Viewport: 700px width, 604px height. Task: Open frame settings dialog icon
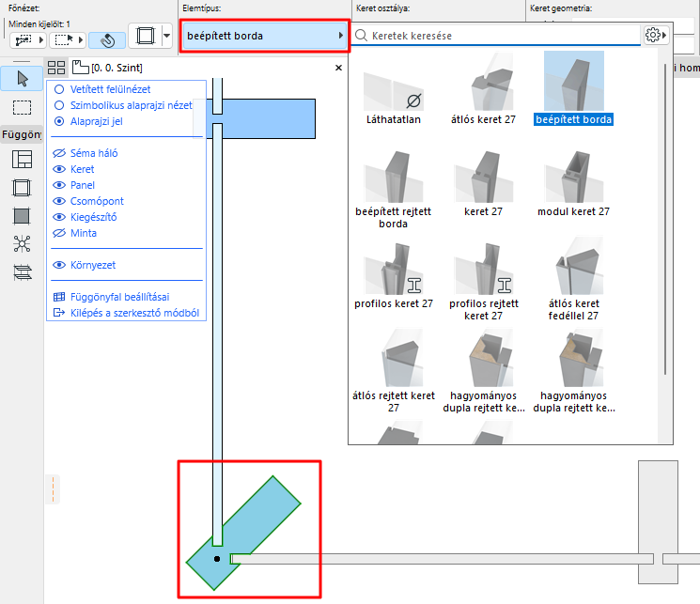(x=145, y=36)
